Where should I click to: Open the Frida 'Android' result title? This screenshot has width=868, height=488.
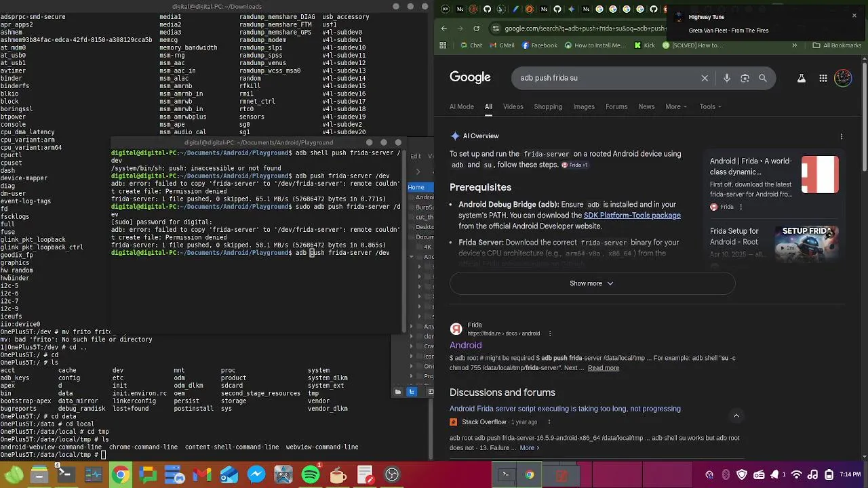pos(465,345)
